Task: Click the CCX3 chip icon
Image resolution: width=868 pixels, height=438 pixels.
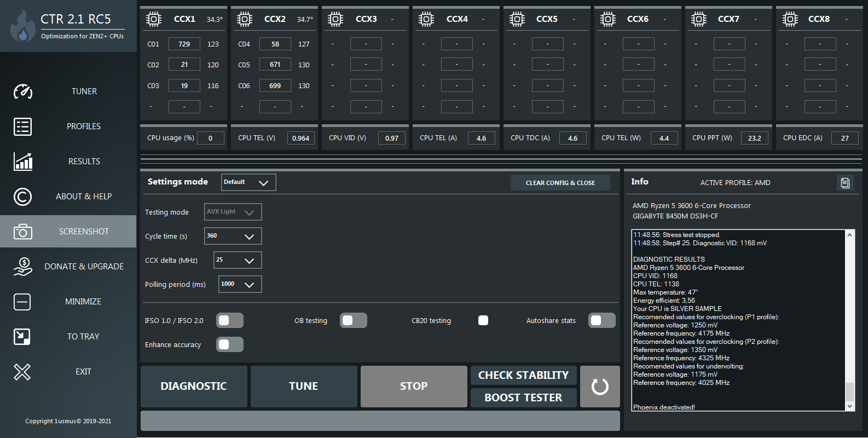Action: click(x=335, y=20)
